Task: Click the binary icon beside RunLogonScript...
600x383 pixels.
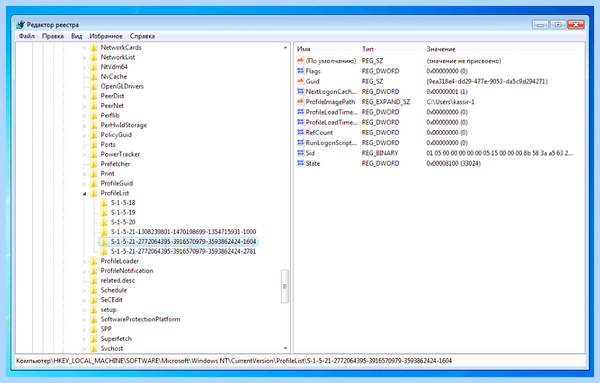Action: coord(300,143)
